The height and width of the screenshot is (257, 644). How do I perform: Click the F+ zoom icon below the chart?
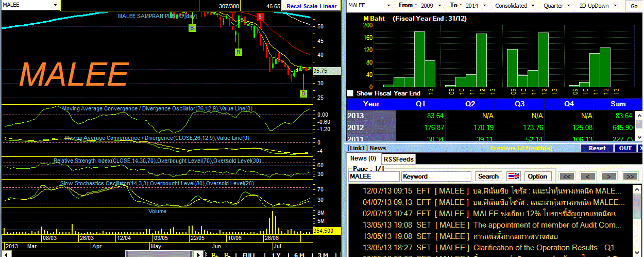pyautogui.click(x=214, y=254)
